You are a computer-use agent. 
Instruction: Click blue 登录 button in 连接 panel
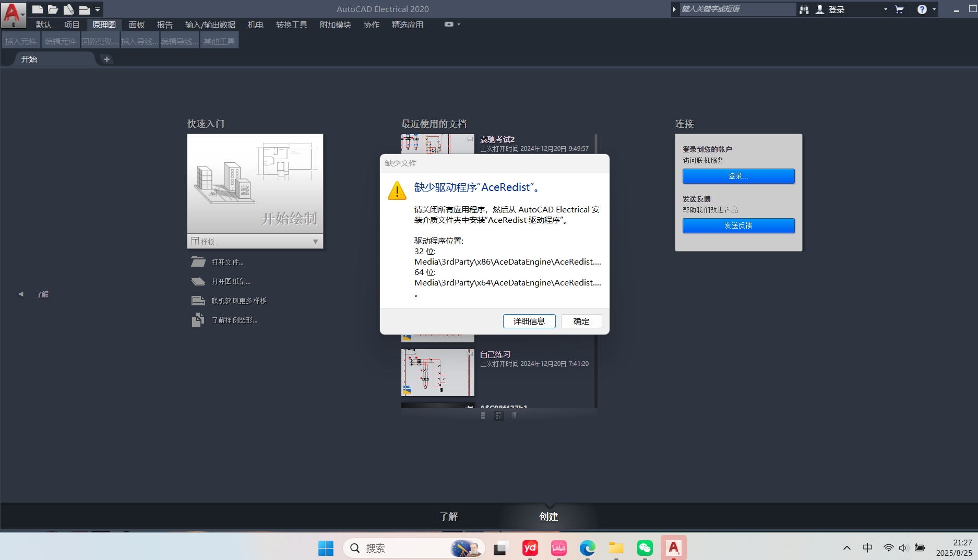[x=738, y=176]
